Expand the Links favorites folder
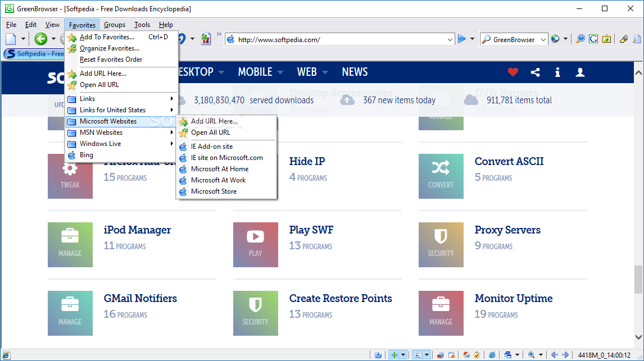Image resolution: width=644 pixels, height=361 pixels. coord(122,99)
